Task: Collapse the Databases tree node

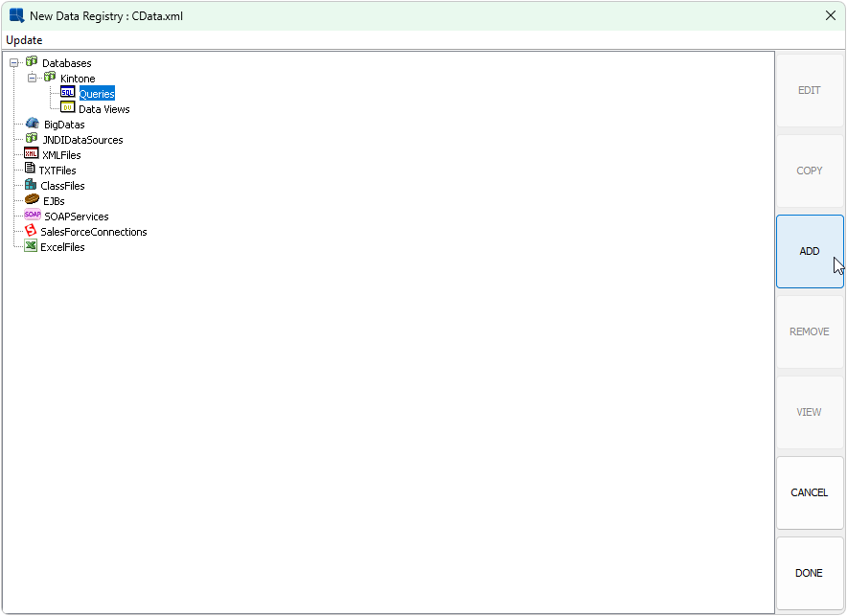Action: [14, 63]
